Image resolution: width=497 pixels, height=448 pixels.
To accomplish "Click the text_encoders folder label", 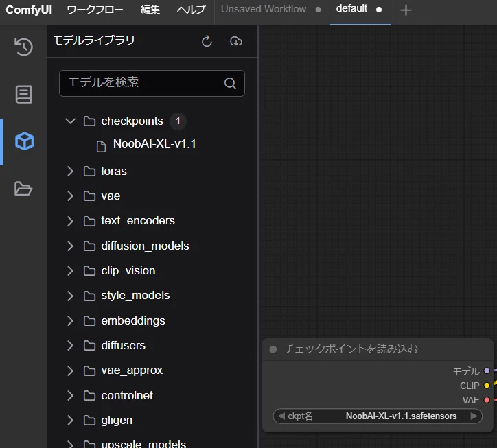I will click(x=138, y=220).
